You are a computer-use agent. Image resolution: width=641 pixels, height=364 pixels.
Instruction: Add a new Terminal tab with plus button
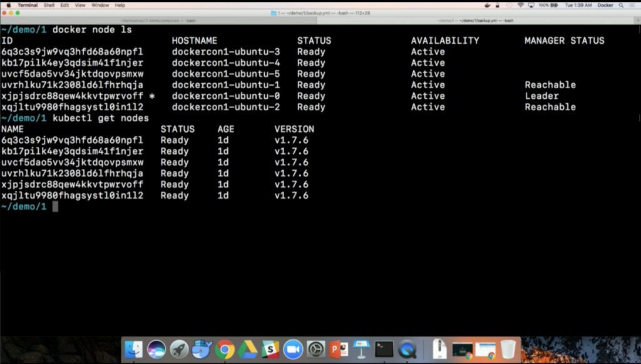click(637, 21)
